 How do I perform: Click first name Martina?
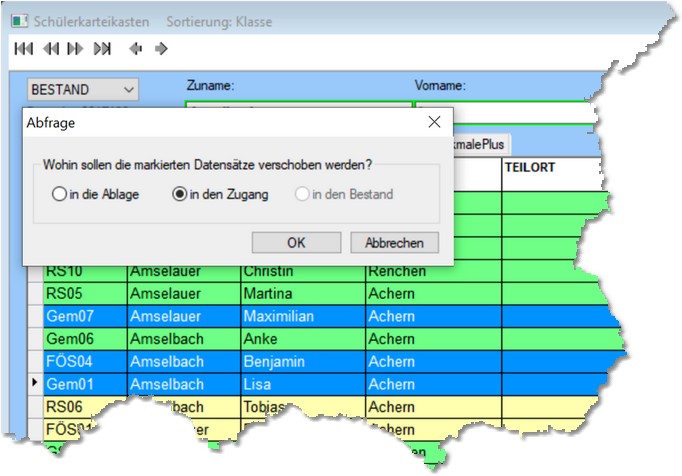[x=303, y=294]
